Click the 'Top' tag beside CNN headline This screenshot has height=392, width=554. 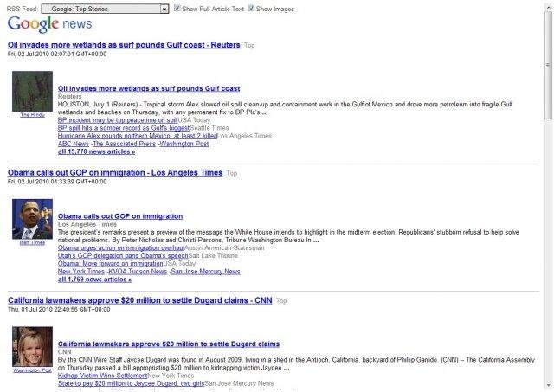point(281,301)
